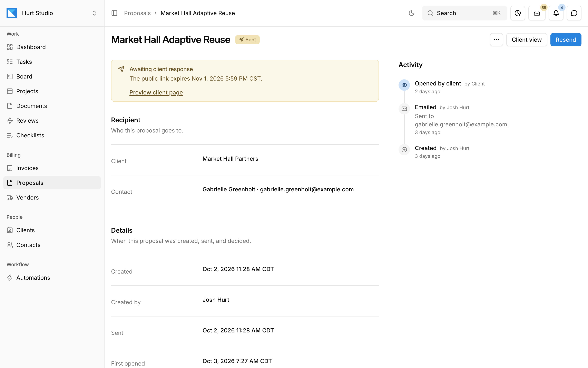Open Board in the sidebar
Viewport: 588px width, 368px height.
point(52,76)
